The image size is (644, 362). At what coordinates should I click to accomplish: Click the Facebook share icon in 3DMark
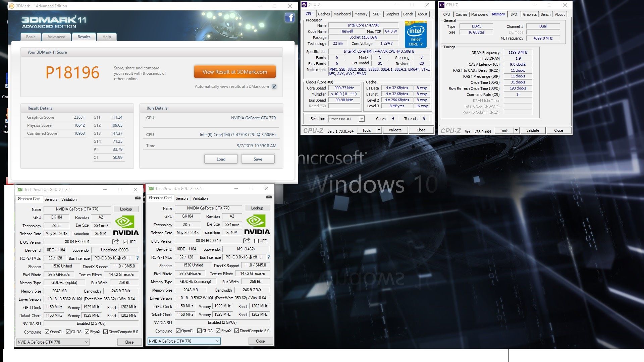[289, 17]
